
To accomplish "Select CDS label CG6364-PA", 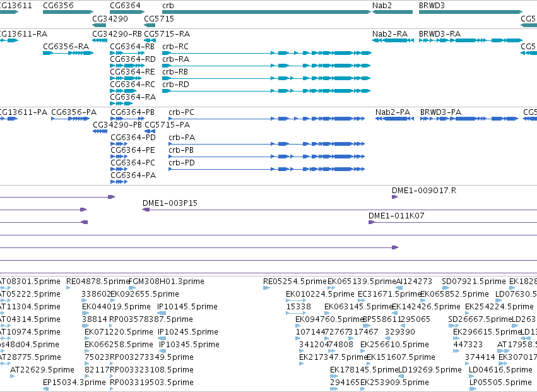I will coord(133,175).
